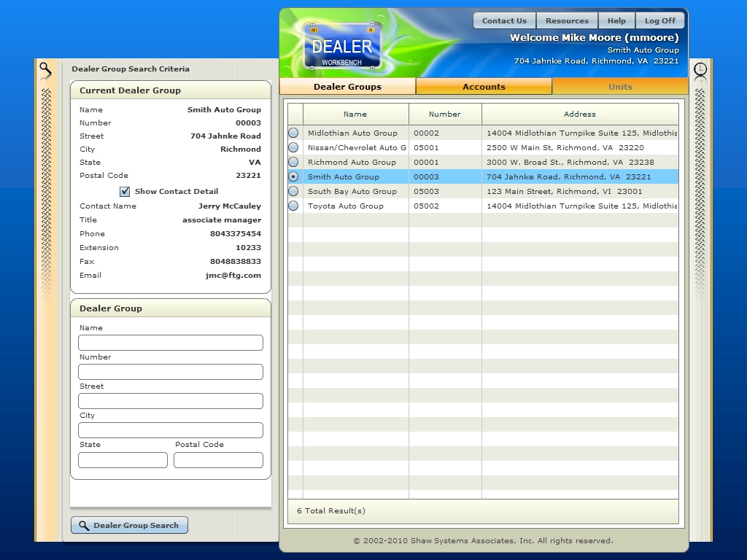Uncheck Show Contact Detail checkbox

tap(125, 192)
